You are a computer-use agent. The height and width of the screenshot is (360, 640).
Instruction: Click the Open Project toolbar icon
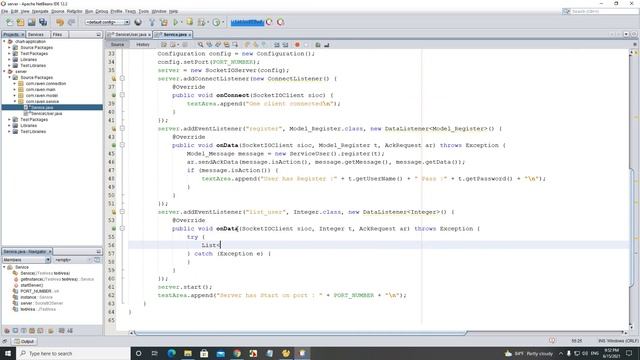click(31, 22)
